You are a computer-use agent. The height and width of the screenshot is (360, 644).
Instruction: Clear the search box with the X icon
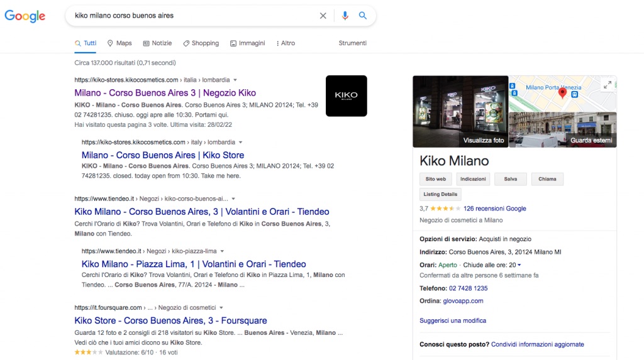point(323,16)
